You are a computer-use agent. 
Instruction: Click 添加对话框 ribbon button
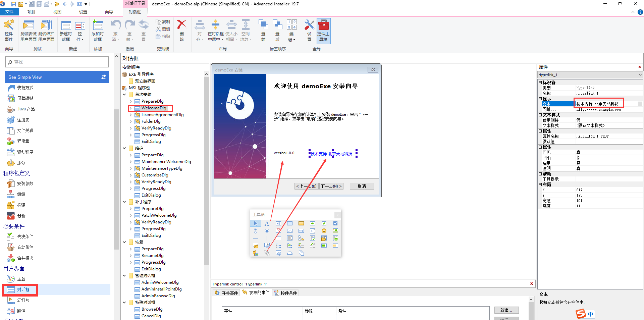(98, 31)
